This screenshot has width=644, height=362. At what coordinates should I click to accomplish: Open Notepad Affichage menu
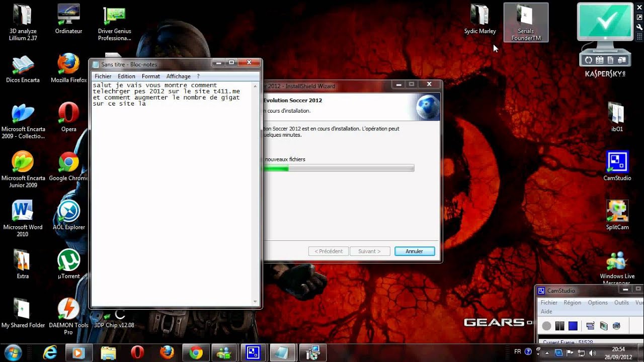click(179, 76)
